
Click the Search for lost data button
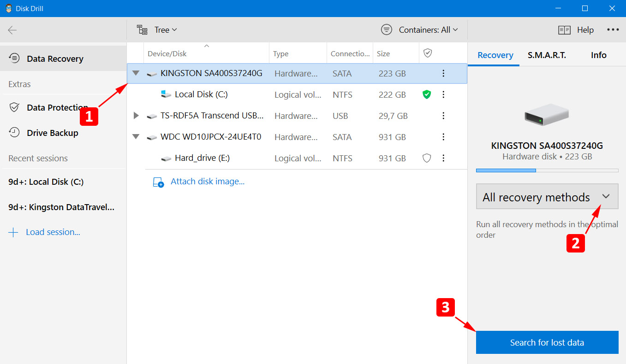pos(547,342)
